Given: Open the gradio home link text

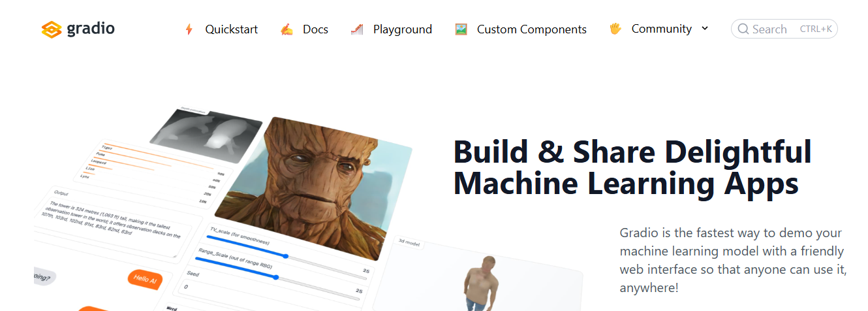Looking at the screenshot, I should 91,29.
